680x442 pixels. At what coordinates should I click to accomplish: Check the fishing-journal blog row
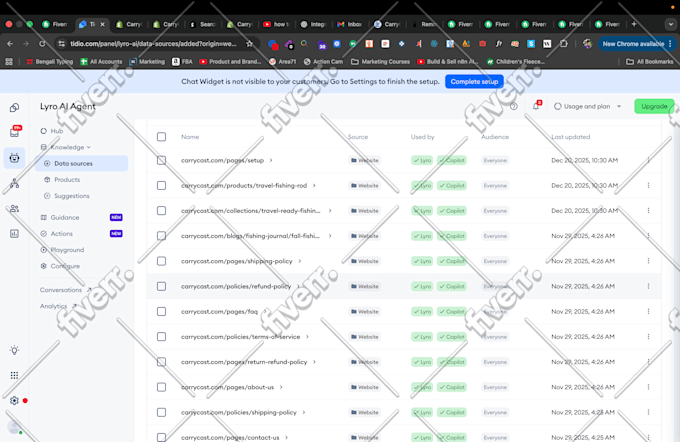(x=161, y=236)
